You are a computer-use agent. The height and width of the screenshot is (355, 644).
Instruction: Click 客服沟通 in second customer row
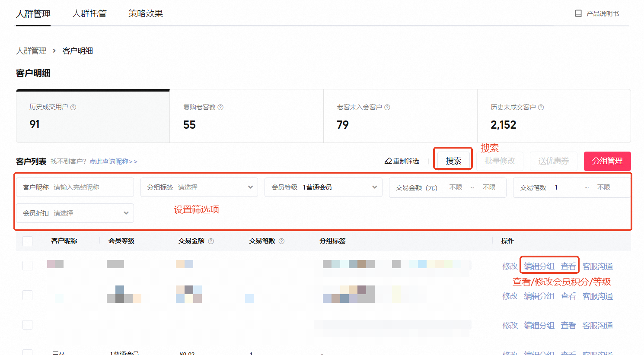click(598, 296)
